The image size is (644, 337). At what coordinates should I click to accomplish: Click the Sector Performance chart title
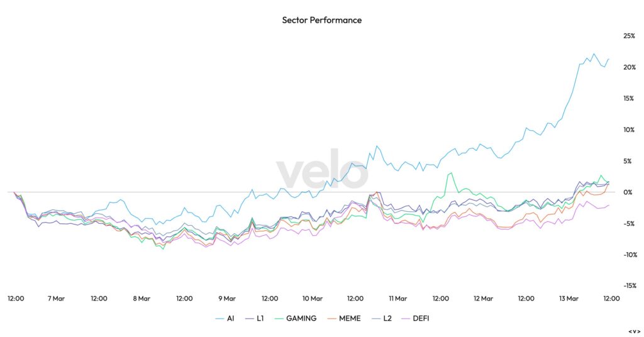point(321,20)
